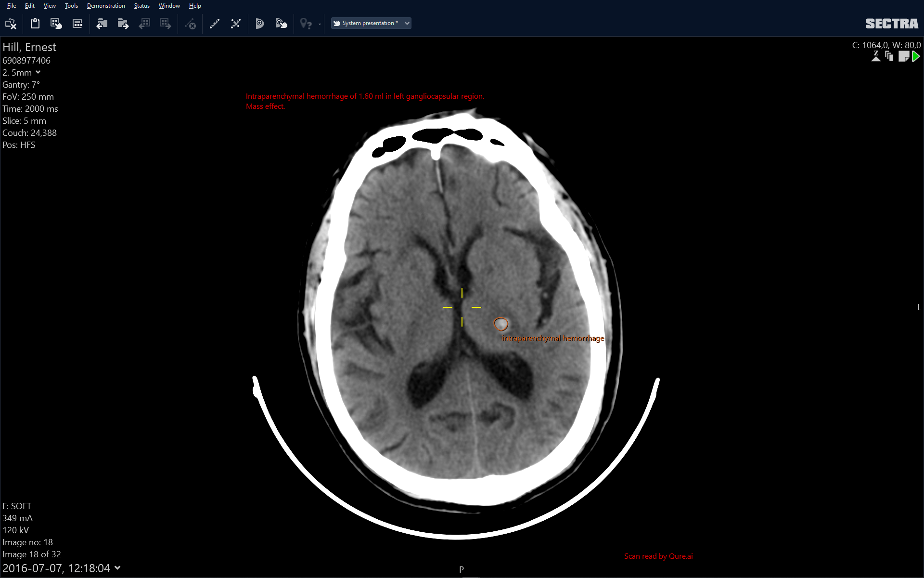
Task: Click the window level C/W value text
Action: tap(886, 45)
